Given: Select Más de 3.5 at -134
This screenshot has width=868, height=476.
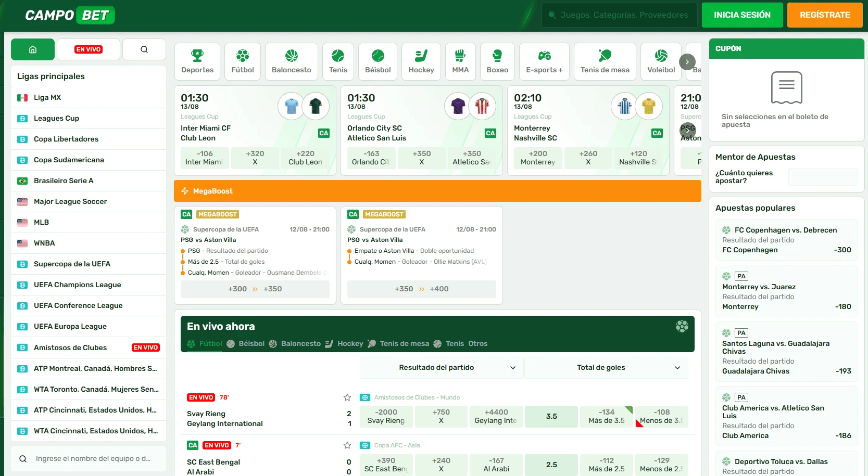Looking at the screenshot, I should (x=607, y=417).
